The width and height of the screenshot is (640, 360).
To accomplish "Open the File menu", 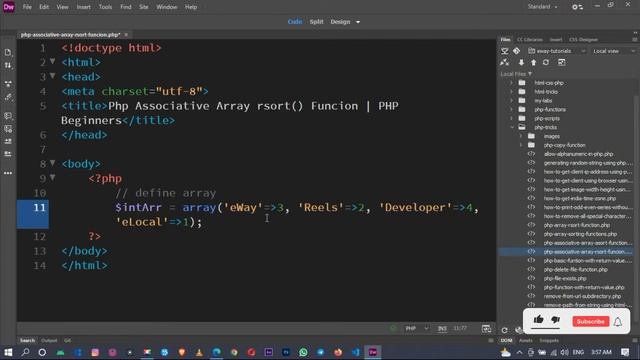I will click(x=27, y=7).
